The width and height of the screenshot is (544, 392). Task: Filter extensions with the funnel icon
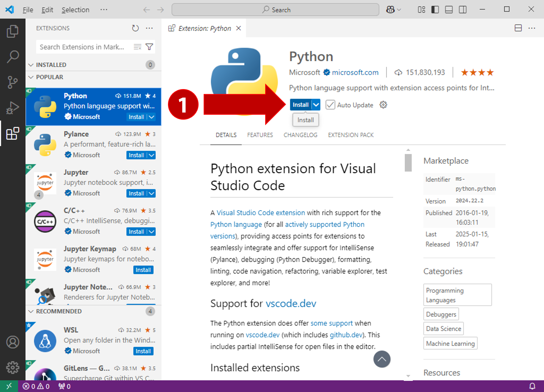149,47
